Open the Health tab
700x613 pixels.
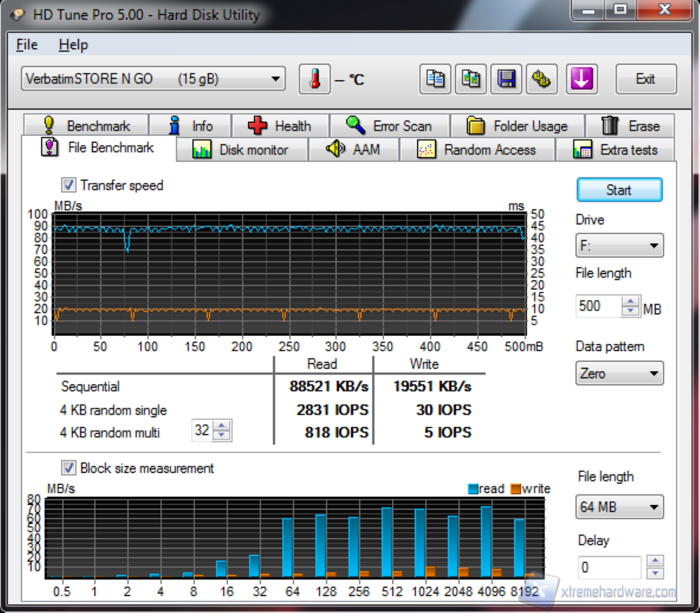279,126
